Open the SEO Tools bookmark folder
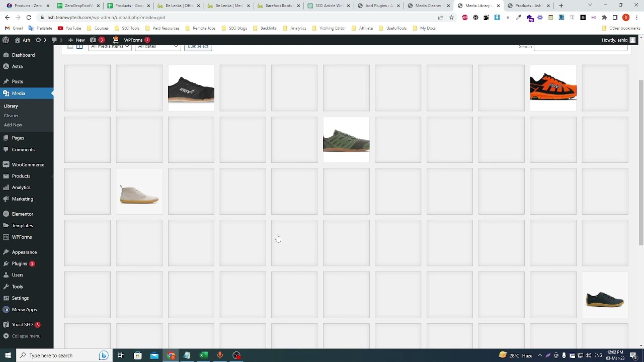The image size is (644, 362). pos(127,28)
